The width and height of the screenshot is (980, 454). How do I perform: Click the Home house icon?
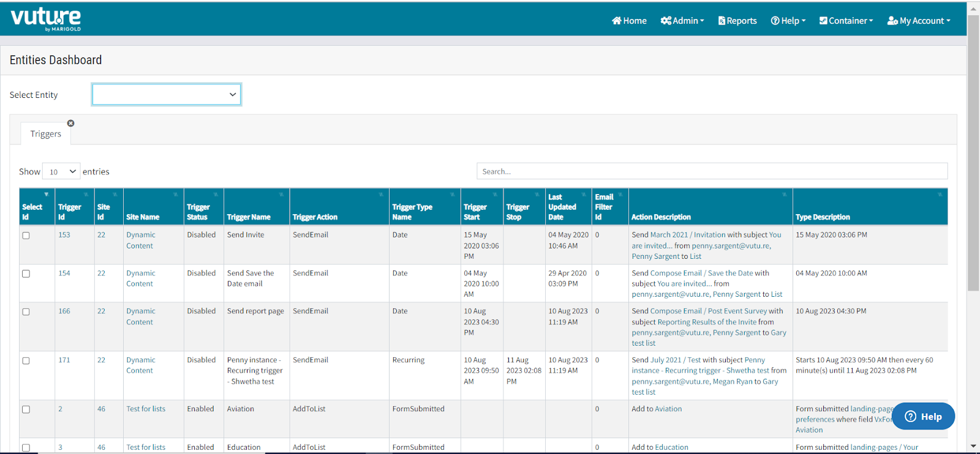(617, 21)
